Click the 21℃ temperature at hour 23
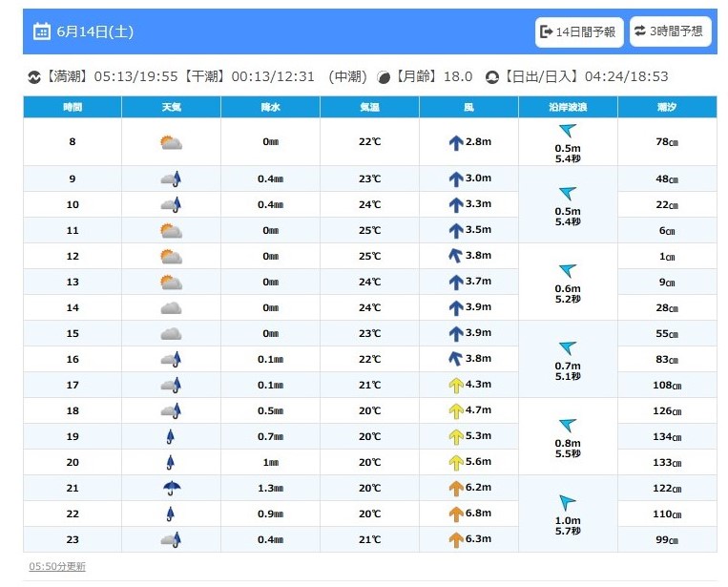The image size is (728, 587). pos(369,539)
